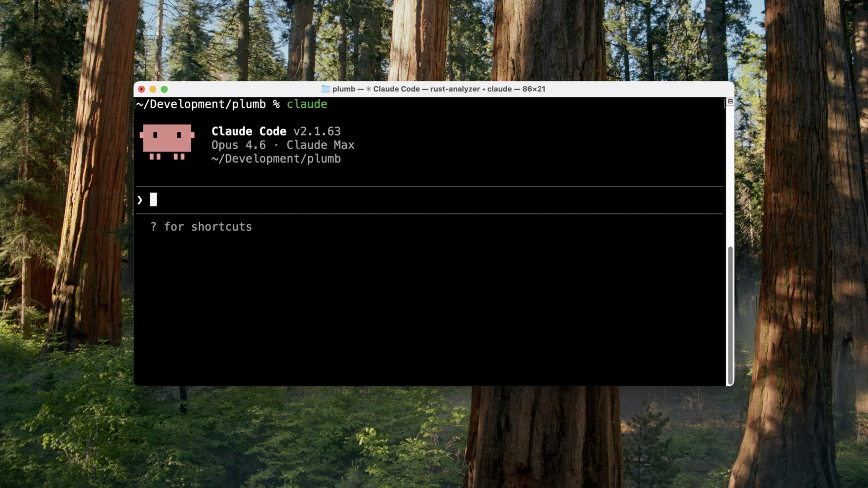Image resolution: width=868 pixels, height=488 pixels.
Task: Click the plumb folder proxy icon in title bar
Action: pos(325,89)
